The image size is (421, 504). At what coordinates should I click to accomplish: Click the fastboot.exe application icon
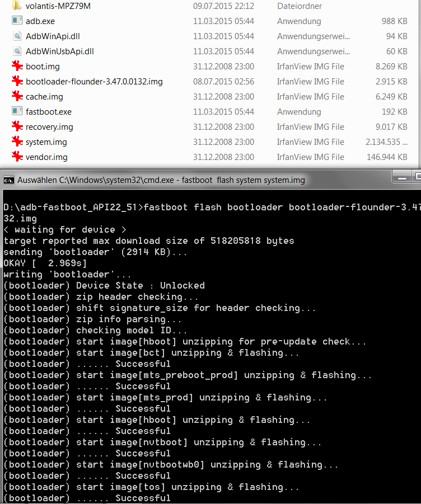point(17,112)
